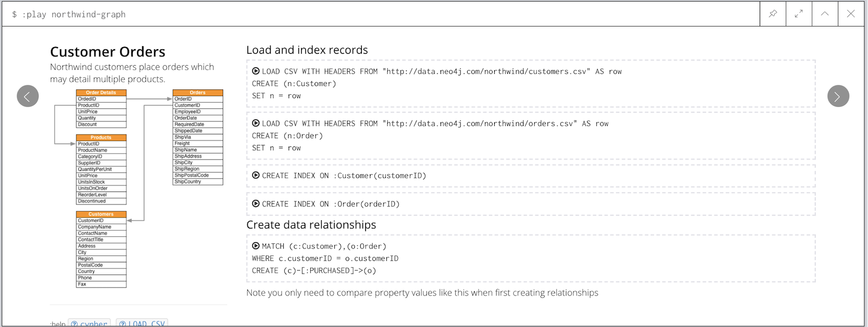
Task: Click the SET n = row line under customers
Action: point(276,96)
